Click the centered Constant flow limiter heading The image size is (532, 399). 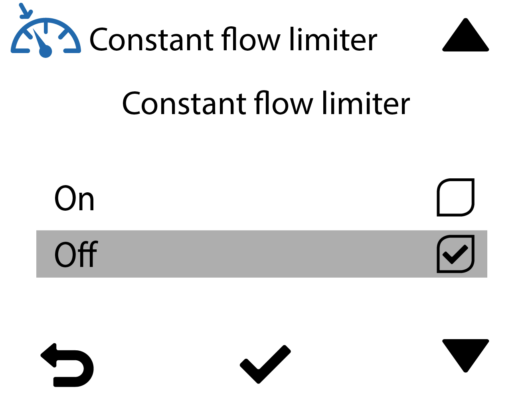tap(266, 103)
